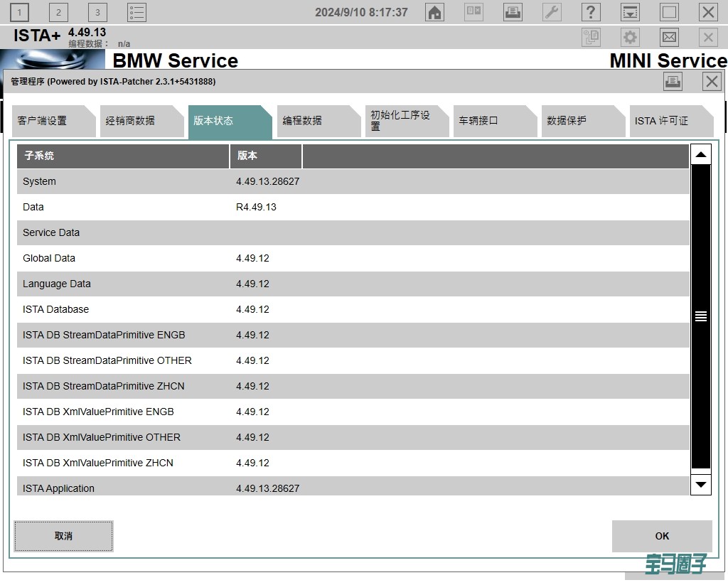
Task: Select session box number 3
Action: (x=97, y=12)
